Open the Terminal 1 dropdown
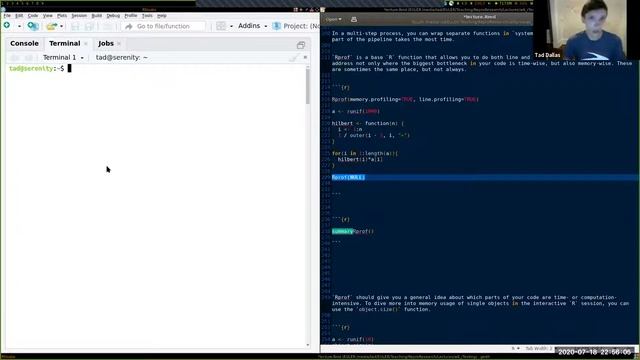Image resolution: width=640 pixels, height=360 pixels. click(x=63, y=58)
